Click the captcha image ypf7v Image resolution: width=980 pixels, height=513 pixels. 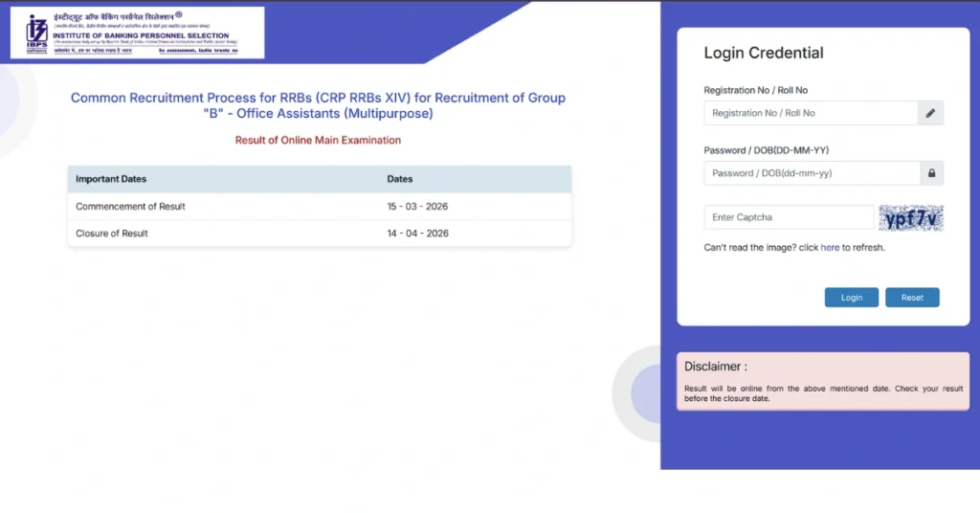pyautogui.click(x=911, y=218)
